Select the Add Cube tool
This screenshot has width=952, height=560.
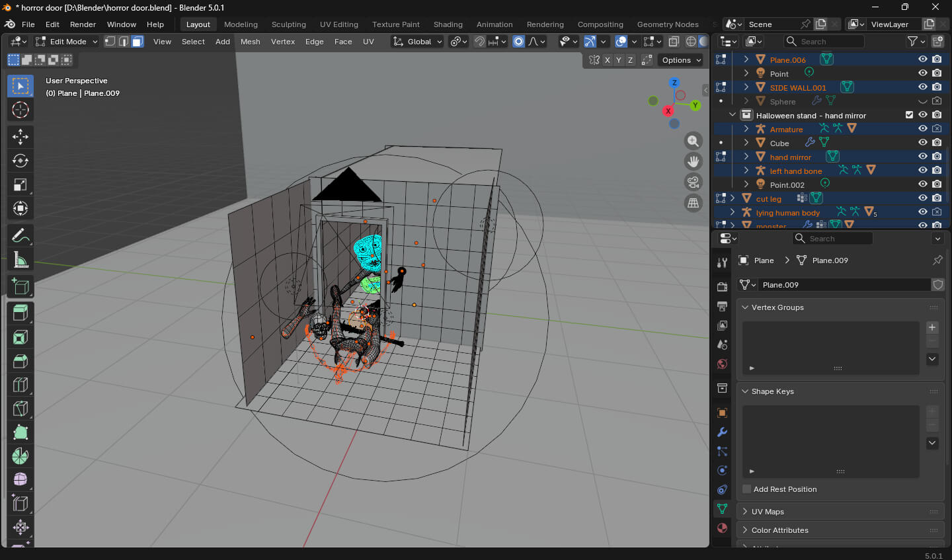tap(20, 286)
